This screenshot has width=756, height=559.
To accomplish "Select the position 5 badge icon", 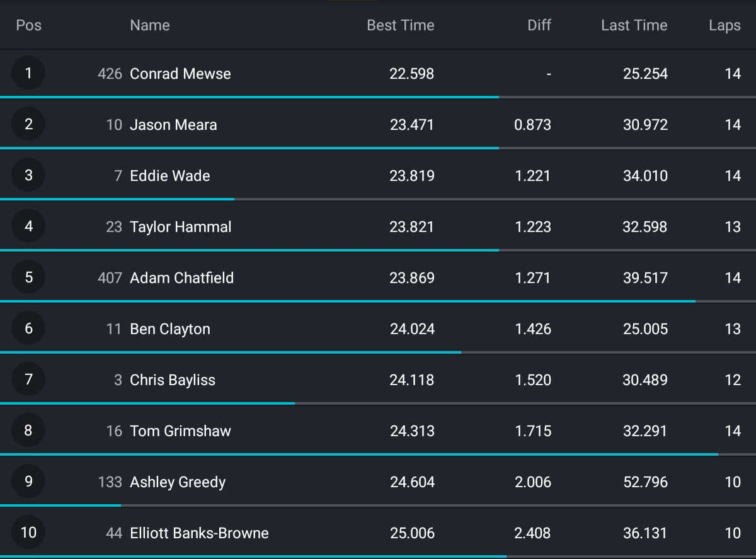I will 28,277.
